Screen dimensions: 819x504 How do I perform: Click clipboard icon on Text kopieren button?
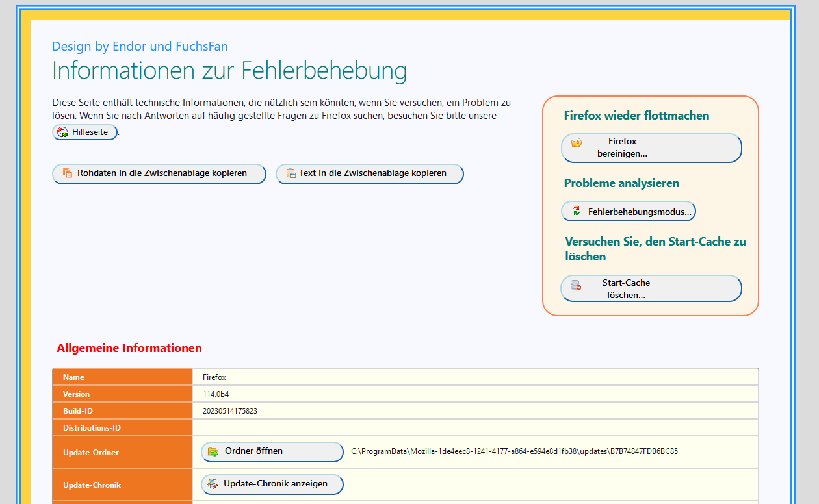[291, 173]
